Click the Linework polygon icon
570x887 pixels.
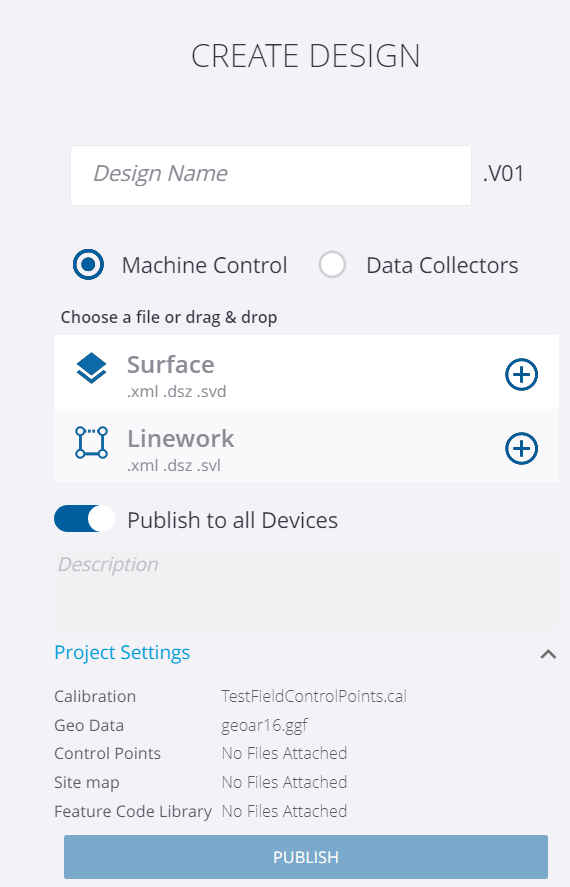tap(91, 442)
